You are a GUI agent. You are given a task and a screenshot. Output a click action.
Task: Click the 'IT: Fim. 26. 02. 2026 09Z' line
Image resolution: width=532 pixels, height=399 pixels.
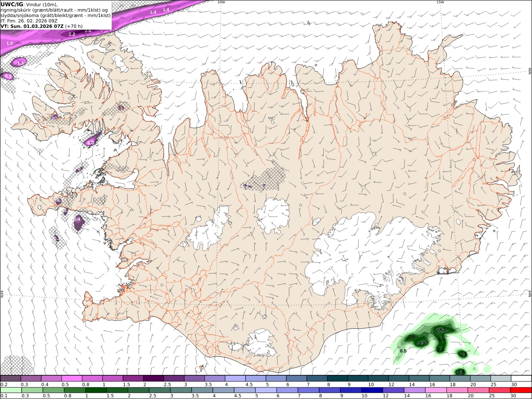click(x=29, y=21)
